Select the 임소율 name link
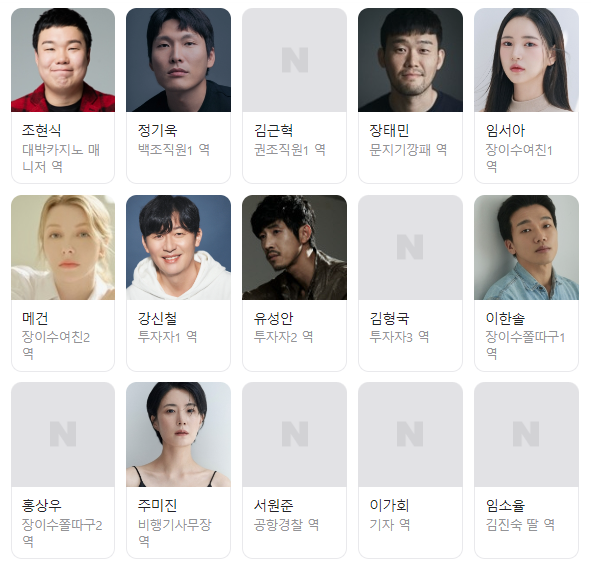 point(505,505)
